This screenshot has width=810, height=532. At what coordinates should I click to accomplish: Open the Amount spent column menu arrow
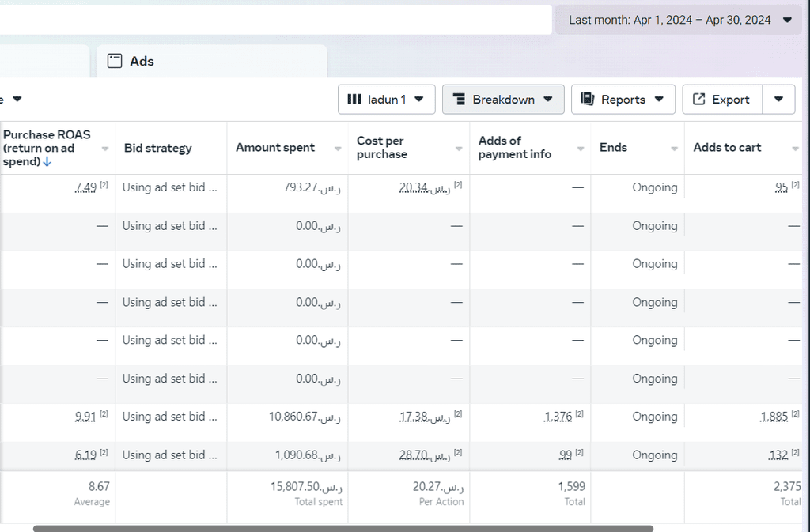click(x=338, y=149)
